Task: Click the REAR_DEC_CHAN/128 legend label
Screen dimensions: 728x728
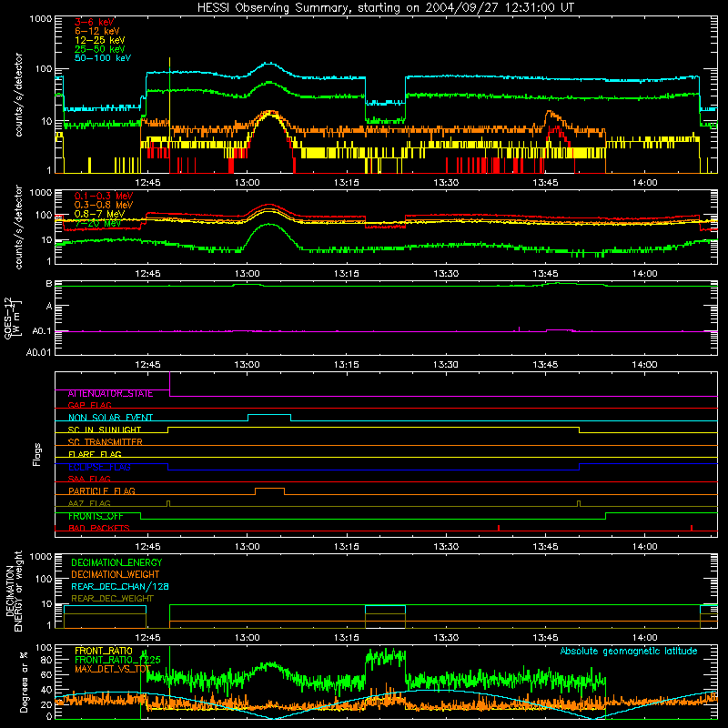Action: (120, 586)
